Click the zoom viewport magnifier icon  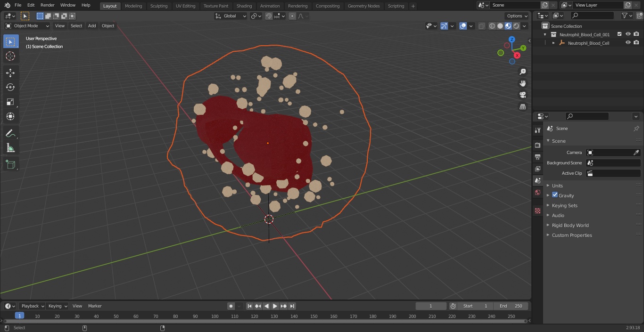click(522, 72)
